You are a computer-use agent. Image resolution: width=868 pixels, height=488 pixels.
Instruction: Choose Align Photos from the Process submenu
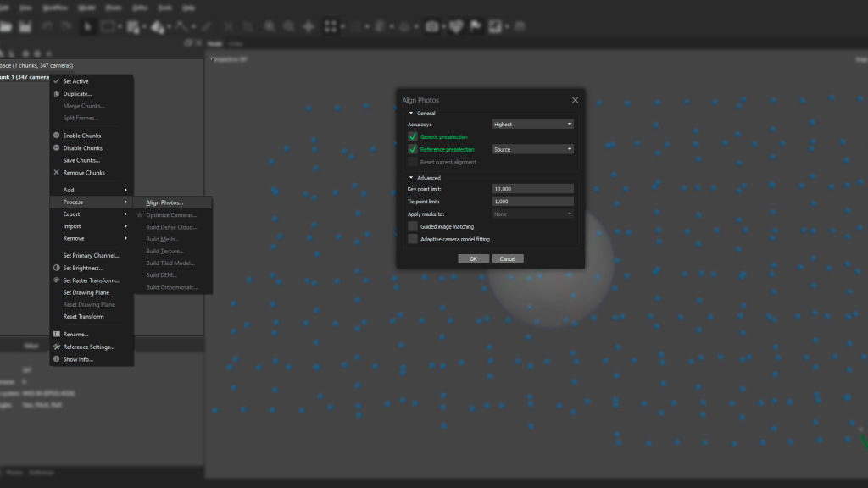(x=164, y=202)
